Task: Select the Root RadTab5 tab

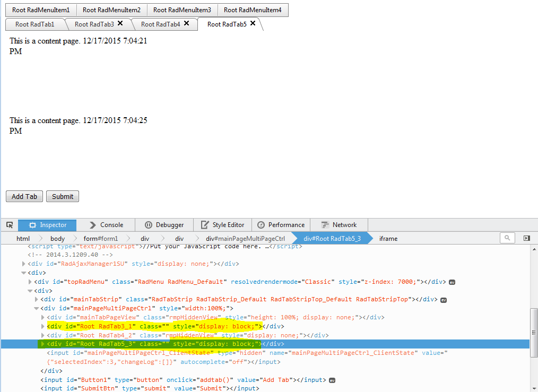Action: (x=227, y=24)
